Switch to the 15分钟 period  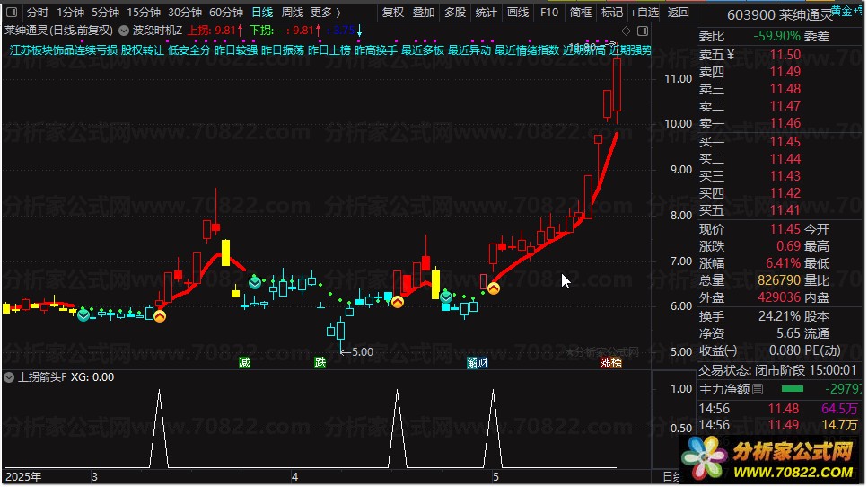coord(144,13)
